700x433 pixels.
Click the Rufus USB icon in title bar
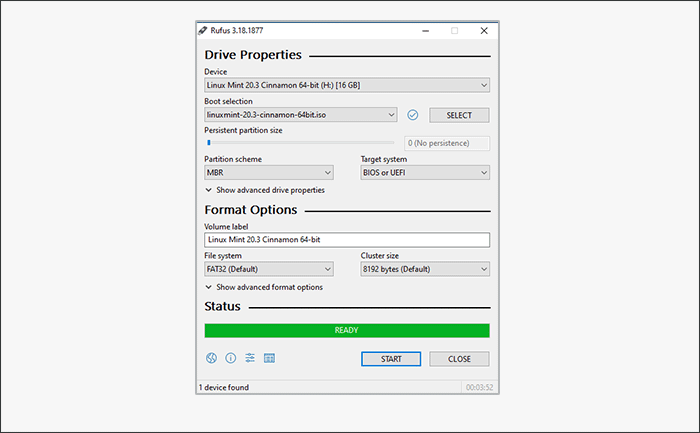[203, 30]
